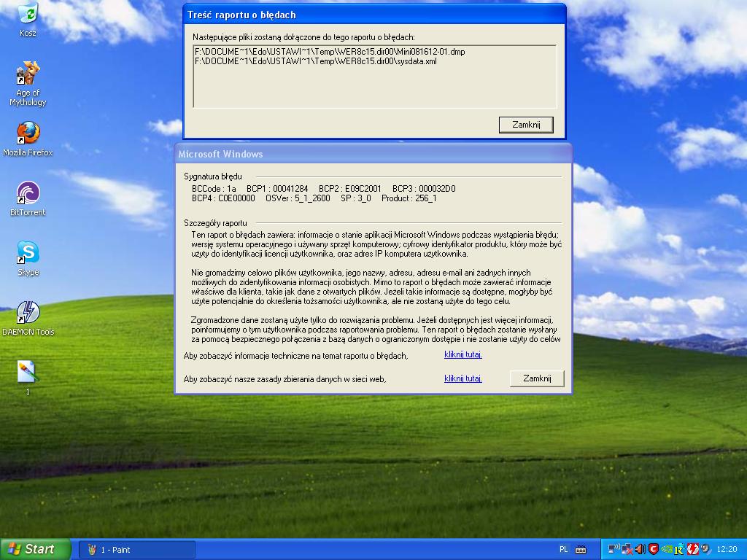This screenshot has width=747, height=560.
Task: Click the wireless network tray icon
Action: coord(614,549)
